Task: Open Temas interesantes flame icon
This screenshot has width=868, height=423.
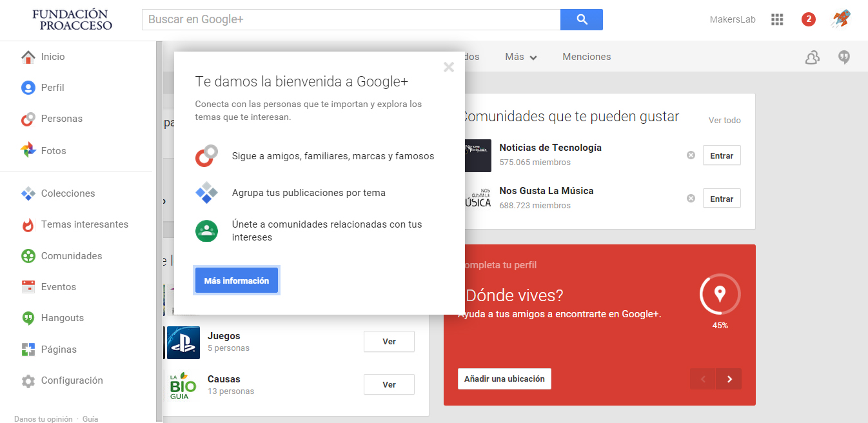Action: click(28, 224)
